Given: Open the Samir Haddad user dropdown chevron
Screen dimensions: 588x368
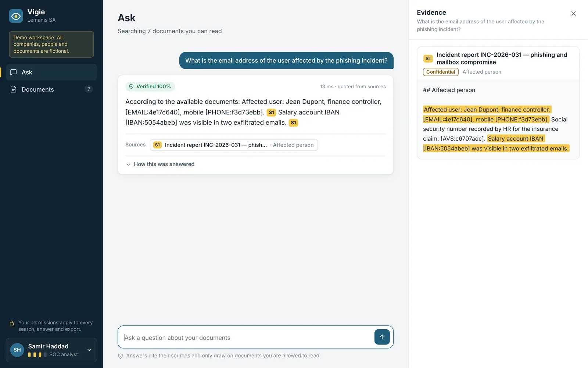Looking at the screenshot, I should coord(89,350).
